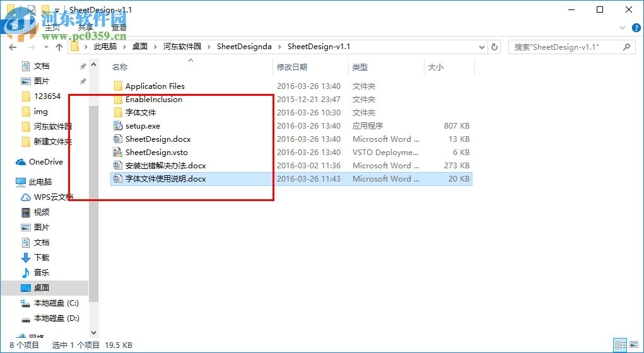Click the 807 KB size cell

tap(457, 125)
